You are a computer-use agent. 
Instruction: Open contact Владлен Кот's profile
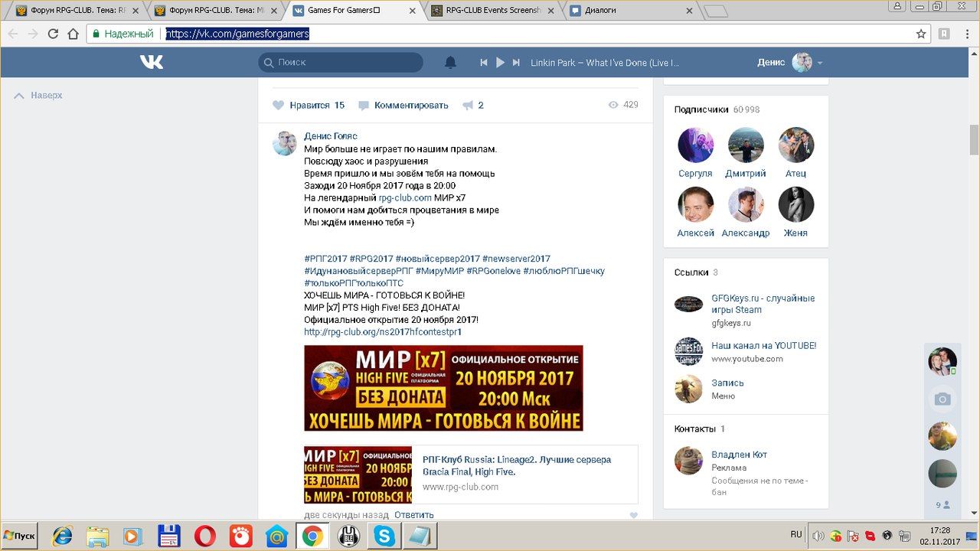click(x=739, y=455)
